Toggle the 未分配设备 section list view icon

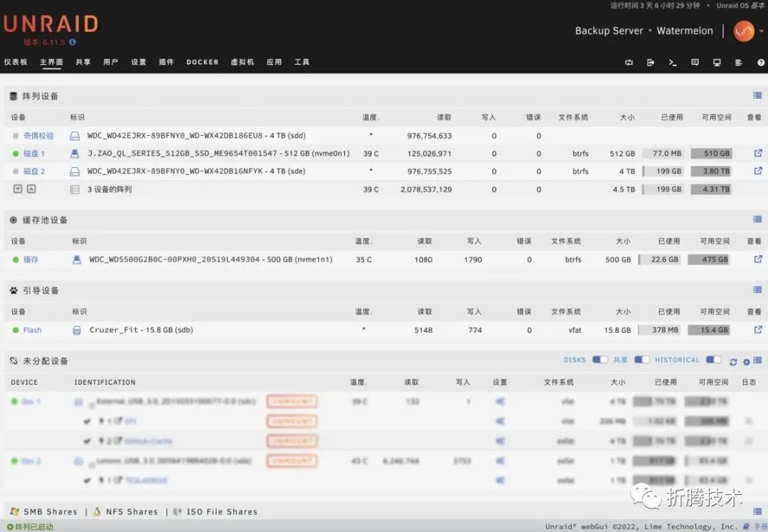(x=758, y=361)
